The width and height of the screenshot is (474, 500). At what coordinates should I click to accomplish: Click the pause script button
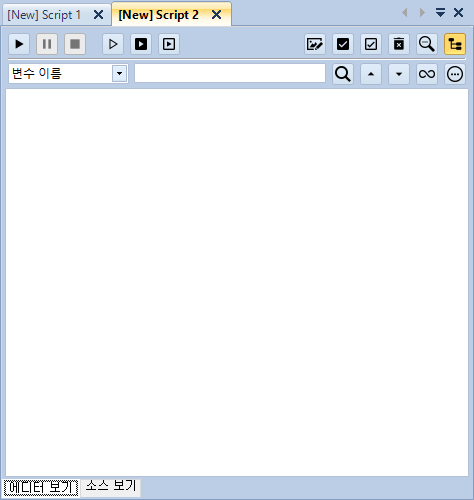47,44
